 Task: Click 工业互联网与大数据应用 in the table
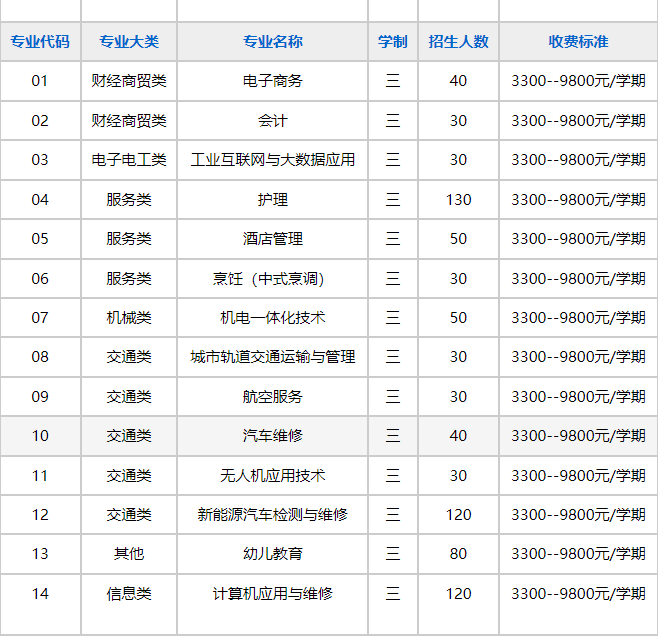(272, 160)
